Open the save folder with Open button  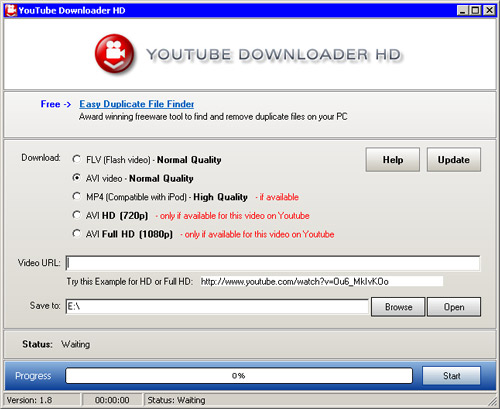[x=454, y=307]
